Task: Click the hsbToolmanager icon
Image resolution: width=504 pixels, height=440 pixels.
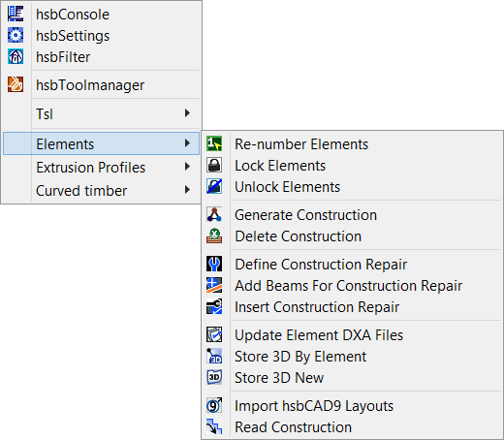Action: 16,84
